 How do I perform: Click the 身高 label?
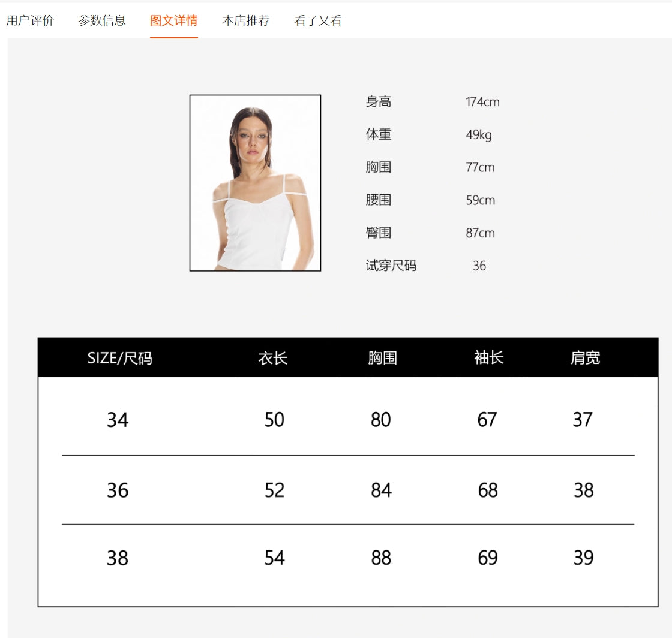(x=379, y=102)
